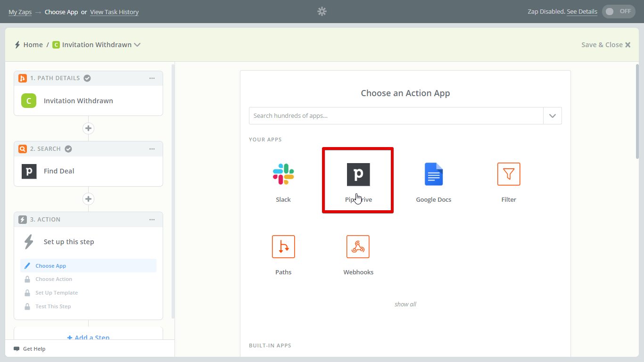Click the plus button between steps 2 and 3
644x362 pixels.
88,198
